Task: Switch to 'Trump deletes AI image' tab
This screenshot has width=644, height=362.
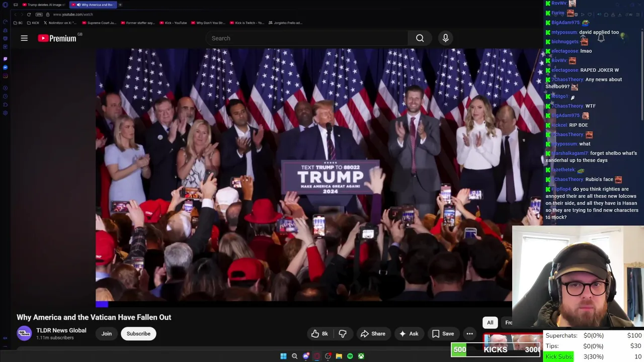Action: point(44,5)
